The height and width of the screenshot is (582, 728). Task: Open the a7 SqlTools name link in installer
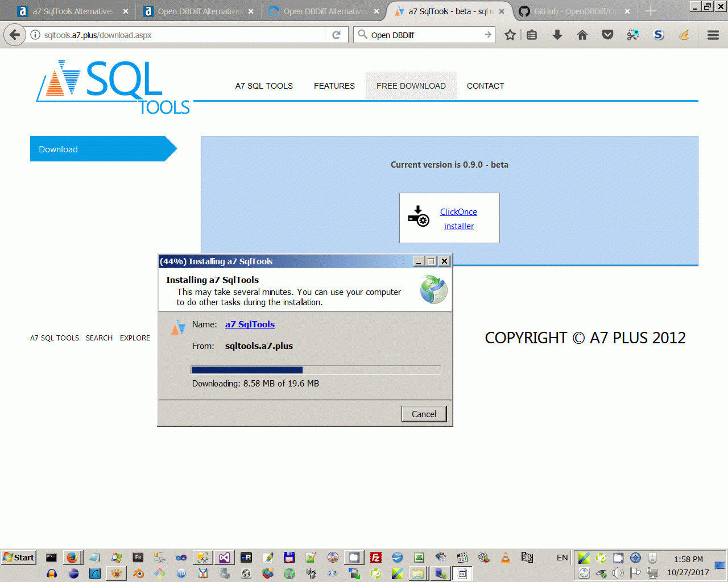point(250,325)
